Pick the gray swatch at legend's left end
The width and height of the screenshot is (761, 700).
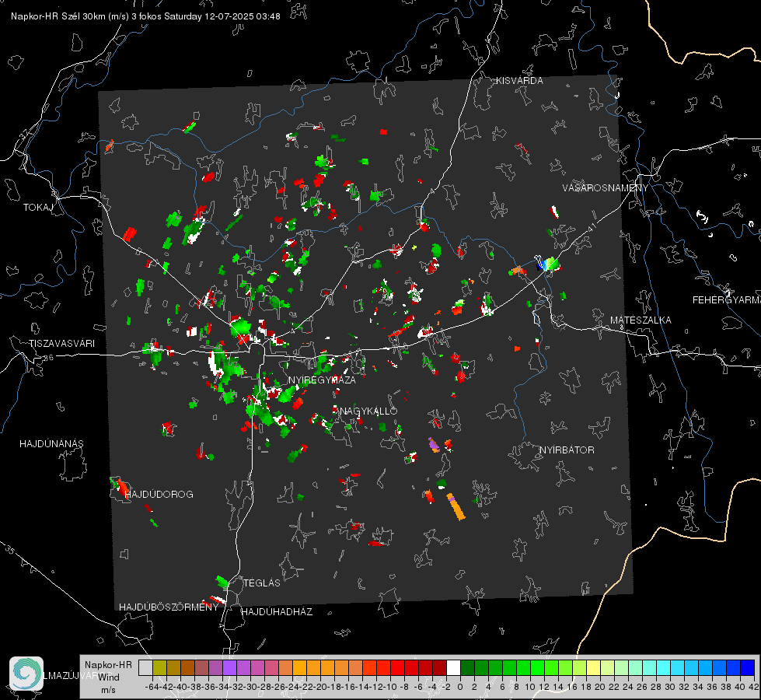click(145, 667)
